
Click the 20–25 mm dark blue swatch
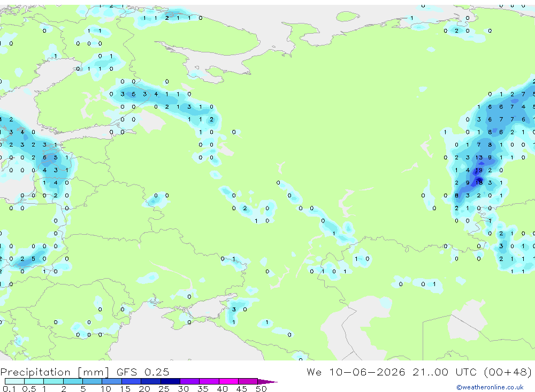(x=151, y=381)
